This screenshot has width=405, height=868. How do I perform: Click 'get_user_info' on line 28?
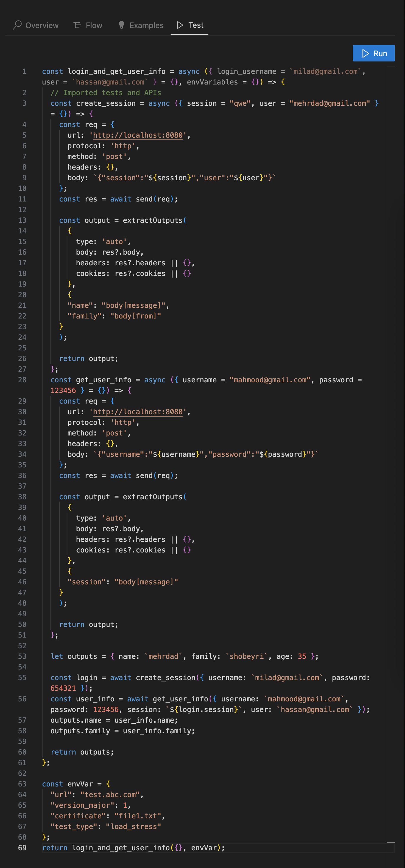pyautogui.click(x=104, y=380)
